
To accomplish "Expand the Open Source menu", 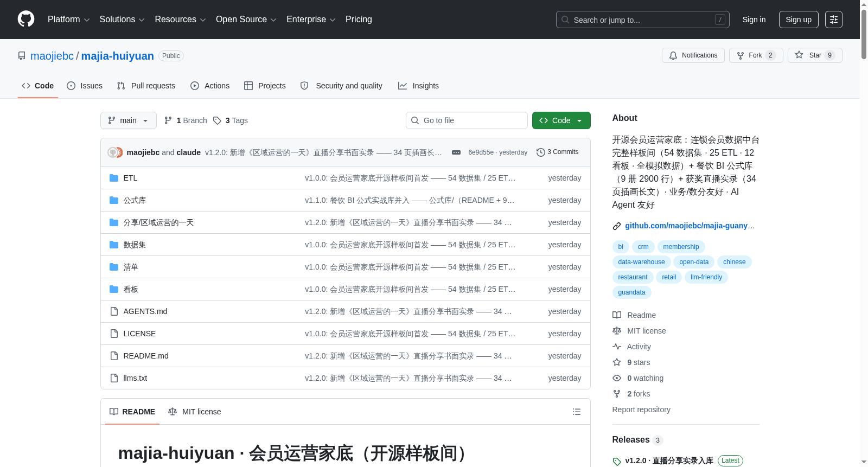I will (246, 20).
